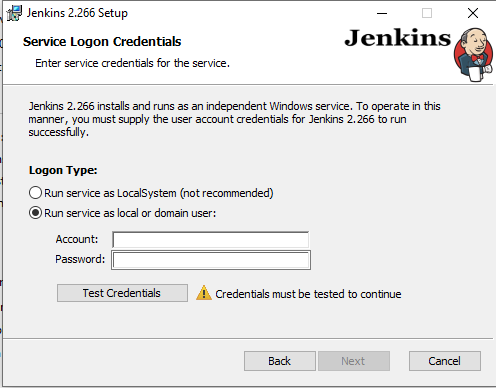Click the paragraph about independent Windows service
This screenshot has width=496, height=388.
[234, 119]
